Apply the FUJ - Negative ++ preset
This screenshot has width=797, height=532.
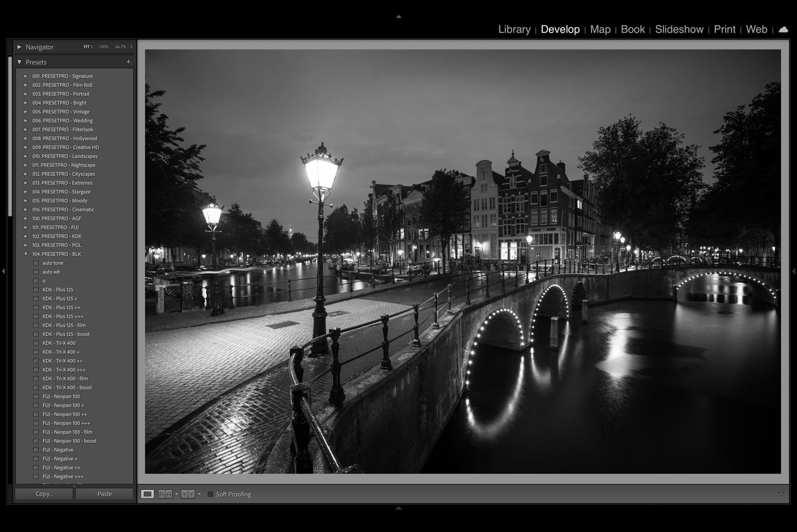(x=62, y=468)
